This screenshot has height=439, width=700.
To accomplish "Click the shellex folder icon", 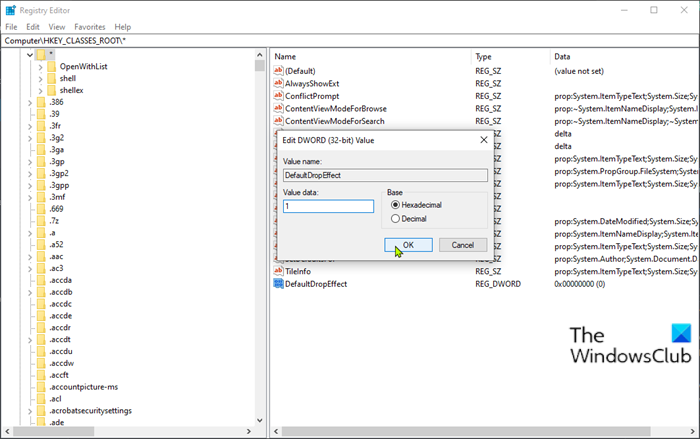I will tap(52, 90).
